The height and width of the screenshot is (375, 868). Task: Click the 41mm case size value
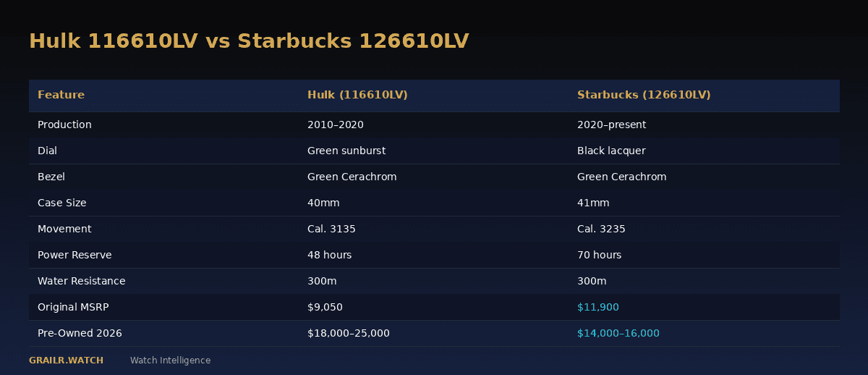(x=593, y=203)
